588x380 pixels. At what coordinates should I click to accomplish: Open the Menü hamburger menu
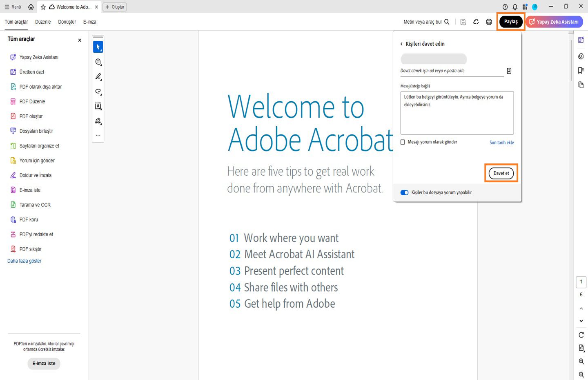pos(13,7)
